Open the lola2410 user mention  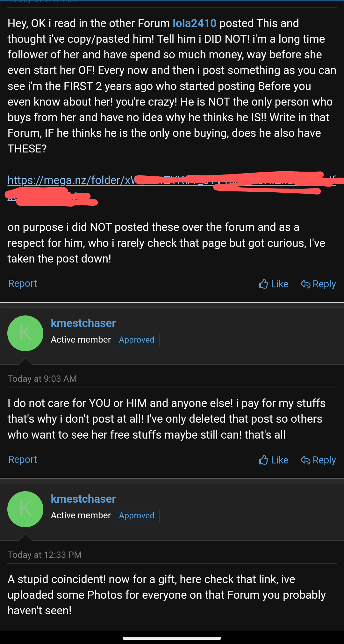(x=194, y=23)
